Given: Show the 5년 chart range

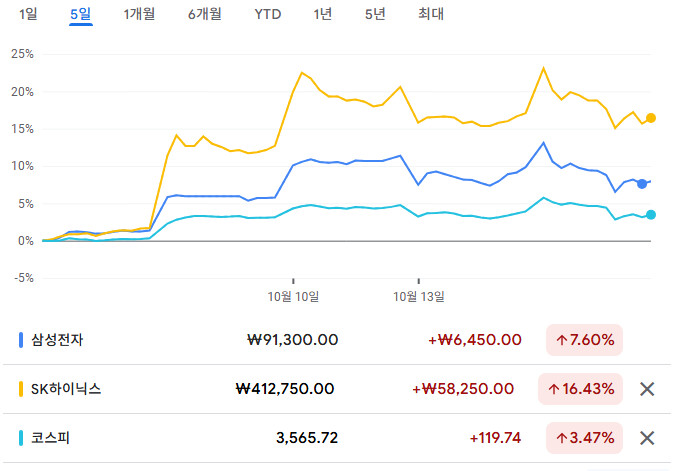Looking at the screenshot, I should 375,14.
